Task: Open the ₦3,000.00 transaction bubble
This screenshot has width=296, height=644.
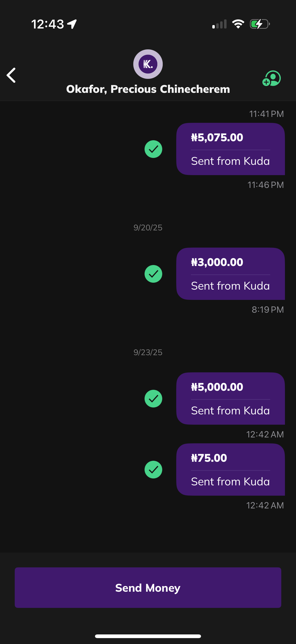Action: pyautogui.click(x=230, y=274)
